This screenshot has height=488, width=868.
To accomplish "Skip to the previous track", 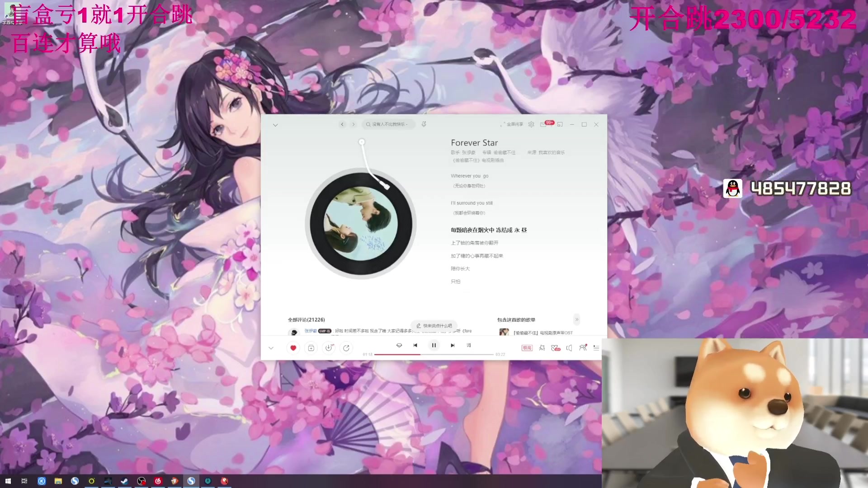I will coord(415,345).
